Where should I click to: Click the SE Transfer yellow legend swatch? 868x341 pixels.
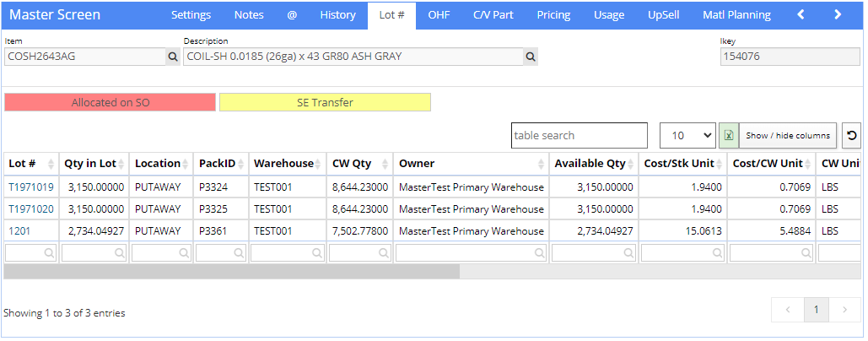coord(325,102)
